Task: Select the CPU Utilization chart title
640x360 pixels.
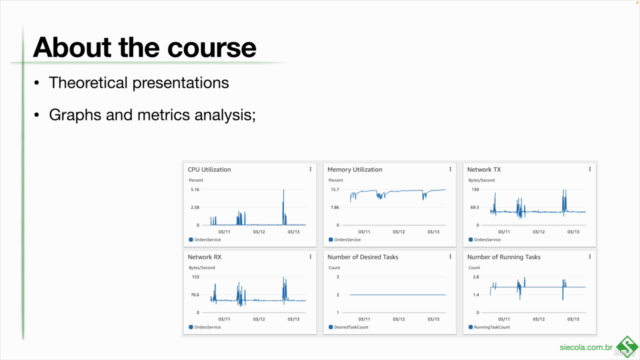Action: 209,169
